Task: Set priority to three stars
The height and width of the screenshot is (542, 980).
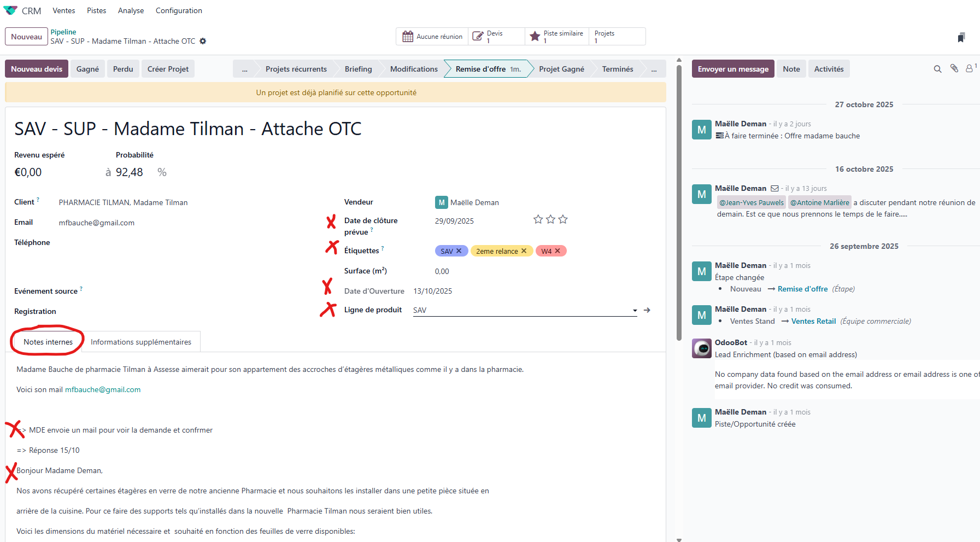Action: pyautogui.click(x=563, y=219)
